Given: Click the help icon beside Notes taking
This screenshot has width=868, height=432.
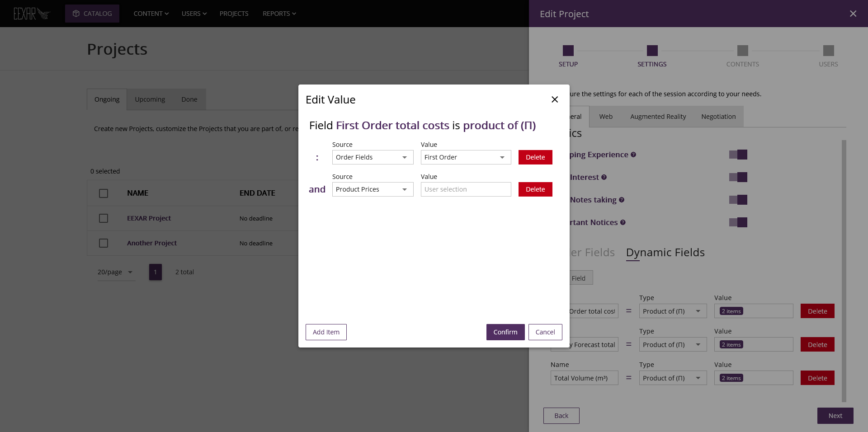Looking at the screenshot, I should [622, 200].
